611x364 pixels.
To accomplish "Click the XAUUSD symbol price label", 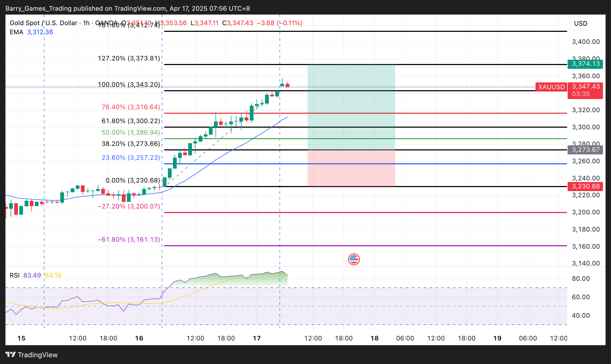I will (551, 87).
